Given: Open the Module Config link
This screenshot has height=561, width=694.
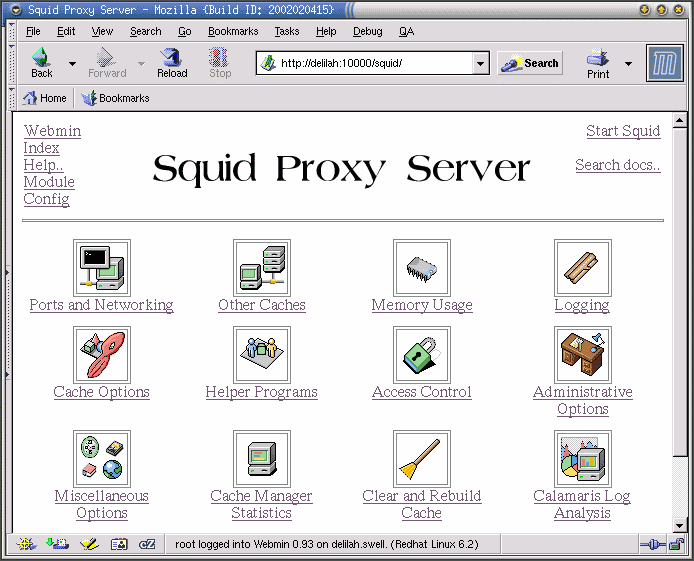Looking at the screenshot, I should pos(49,190).
